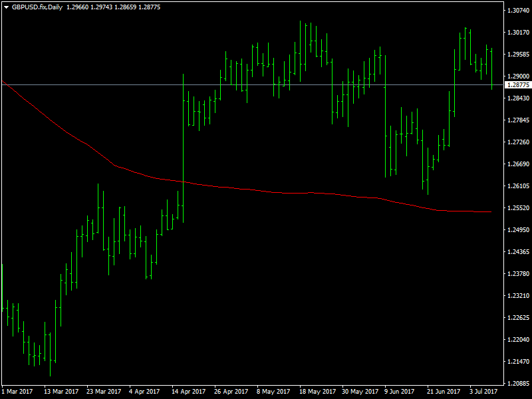Click the 1.29585 price axis label

518,55
